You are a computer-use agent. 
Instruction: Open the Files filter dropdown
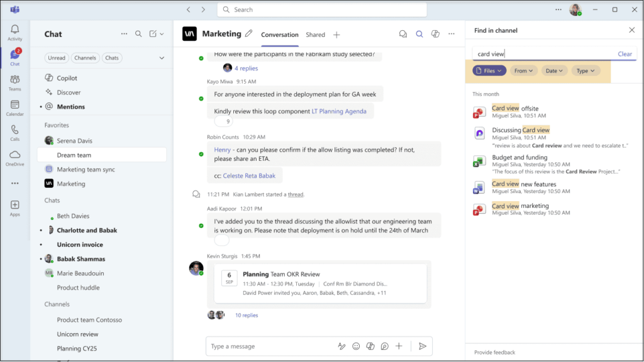click(x=489, y=70)
